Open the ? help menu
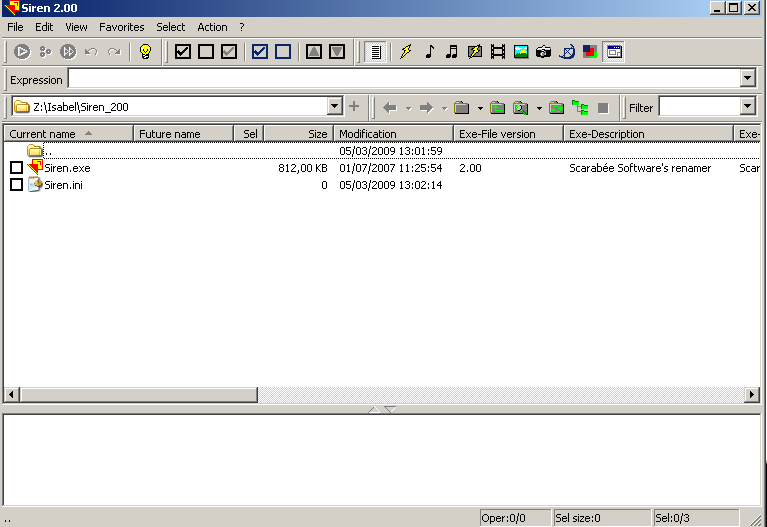This screenshot has height=527, width=767. click(242, 27)
